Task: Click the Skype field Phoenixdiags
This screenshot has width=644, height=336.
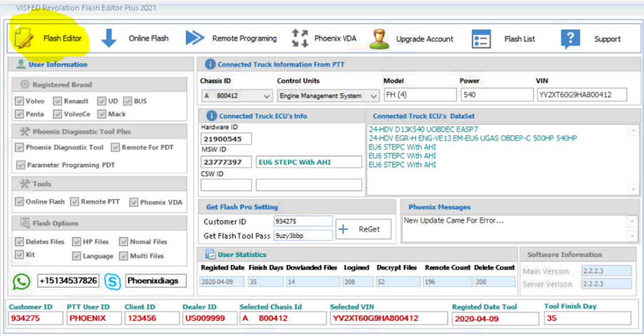Action: coord(155,281)
